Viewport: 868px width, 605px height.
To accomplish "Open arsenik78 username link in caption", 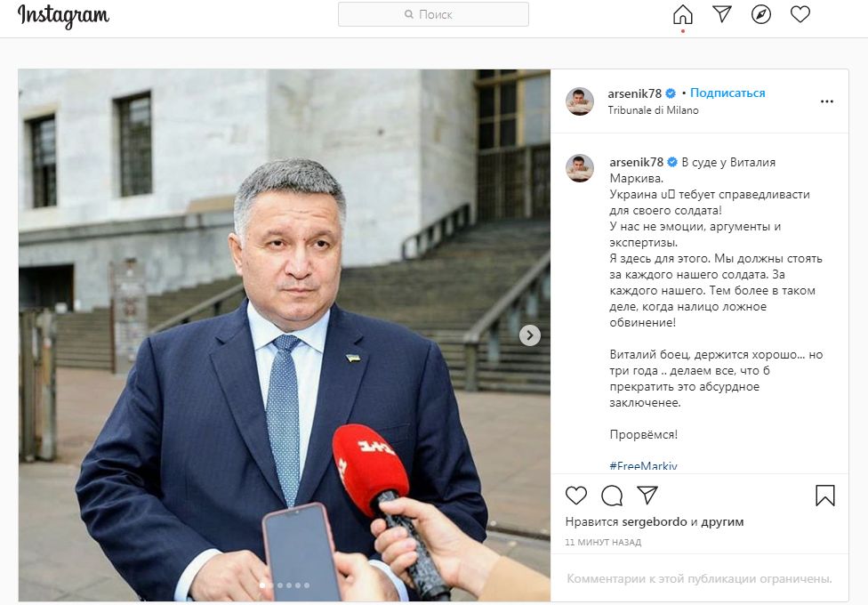I will pyautogui.click(x=636, y=162).
